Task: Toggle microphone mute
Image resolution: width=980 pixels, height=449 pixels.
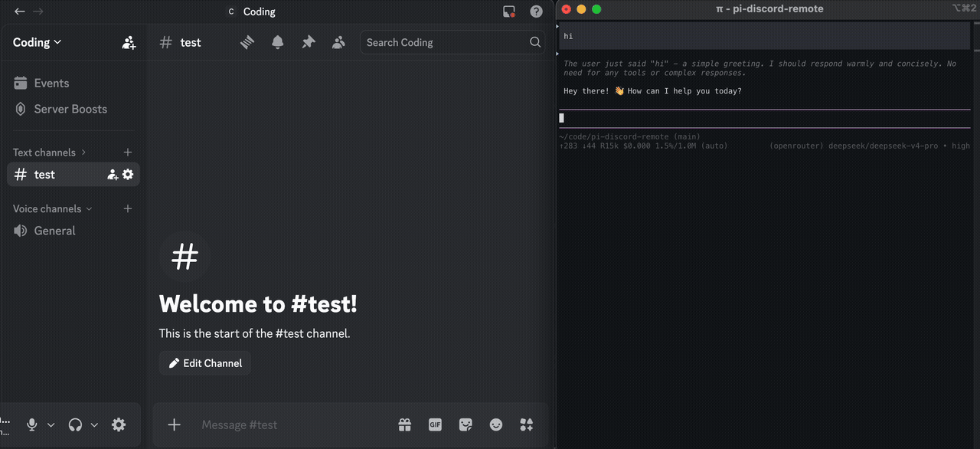Action: [32, 424]
